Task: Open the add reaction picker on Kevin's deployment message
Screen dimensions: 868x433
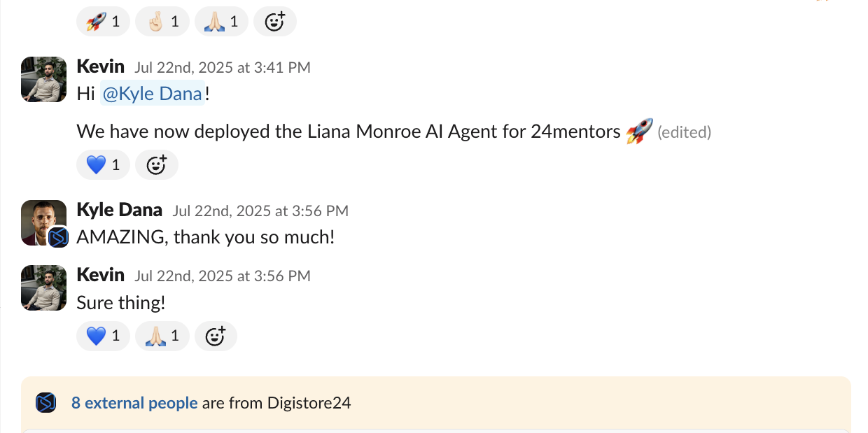Action: click(x=156, y=164)
